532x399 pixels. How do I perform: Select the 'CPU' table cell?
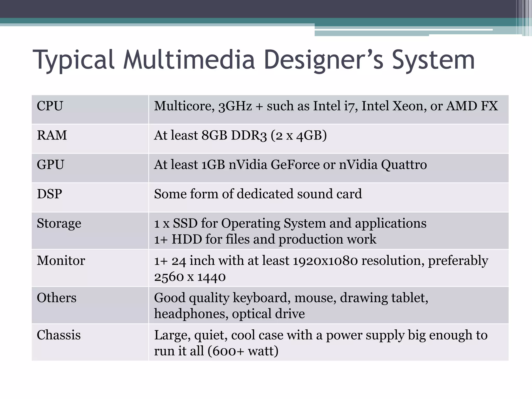(x=90, y=109)
